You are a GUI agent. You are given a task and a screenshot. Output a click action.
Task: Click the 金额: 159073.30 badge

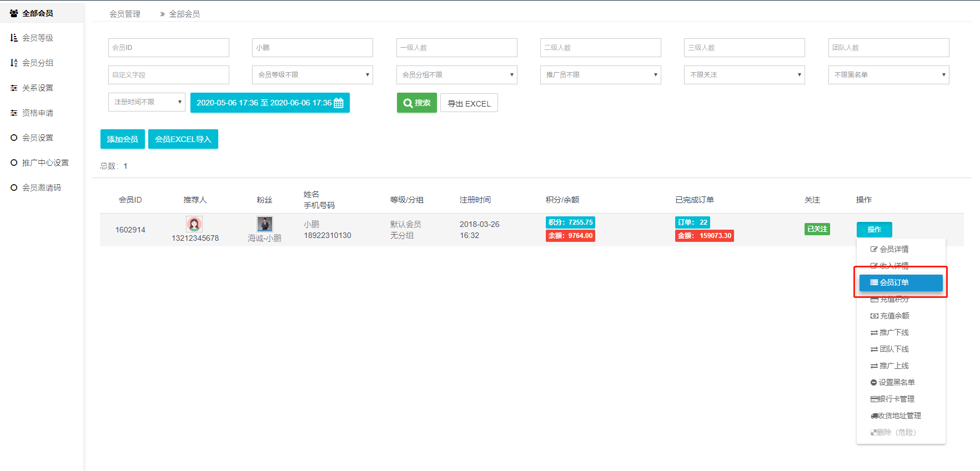(705, 236)
